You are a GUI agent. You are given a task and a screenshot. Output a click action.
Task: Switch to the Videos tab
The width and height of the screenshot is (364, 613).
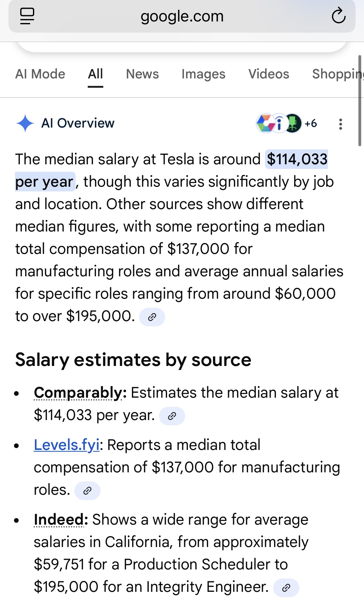(269, 74)
